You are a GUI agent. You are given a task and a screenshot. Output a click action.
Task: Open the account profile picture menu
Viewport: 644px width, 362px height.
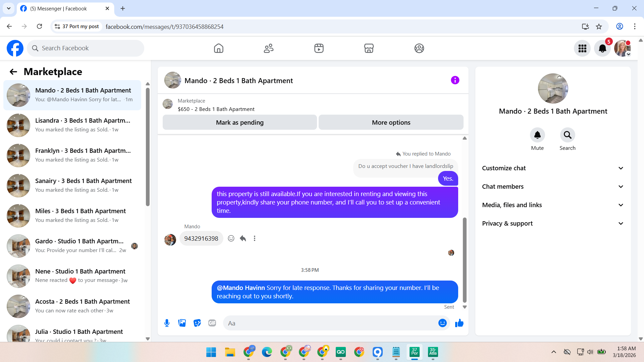623,49
